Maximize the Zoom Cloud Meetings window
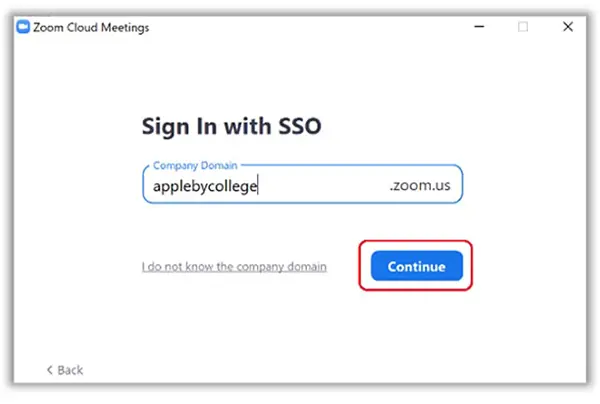 pyautogui.click(x=523, y=26)
